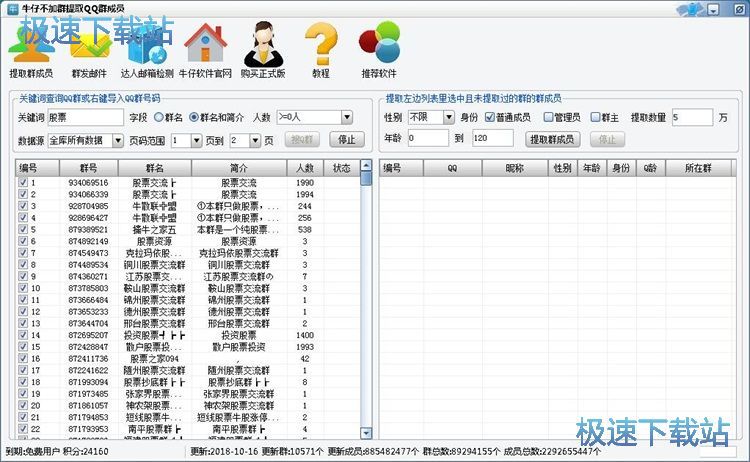The image size is (750, 462).
Task: Select group number 934069516
Action: point(88,183)
